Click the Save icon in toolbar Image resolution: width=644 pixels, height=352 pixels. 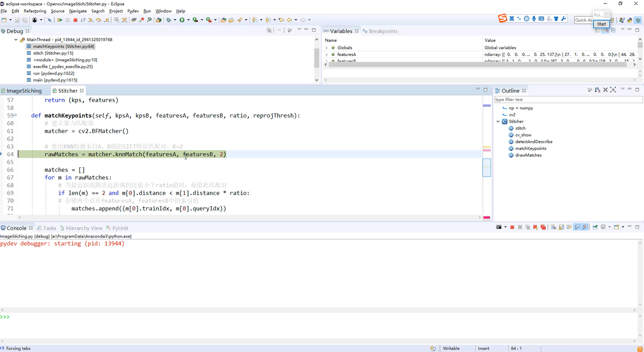click(17, 20)
